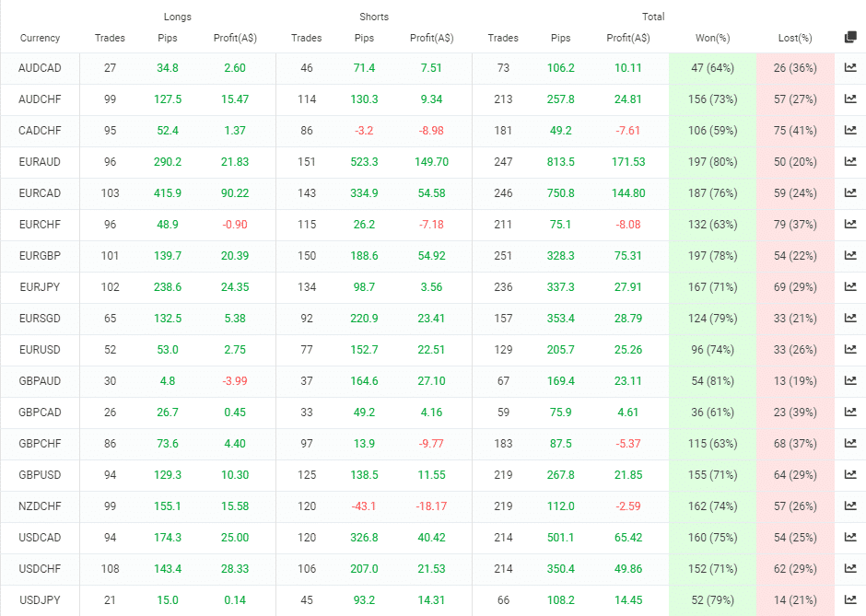
Task: Click the copy icon in table header
Action: (x=850, y=38)
